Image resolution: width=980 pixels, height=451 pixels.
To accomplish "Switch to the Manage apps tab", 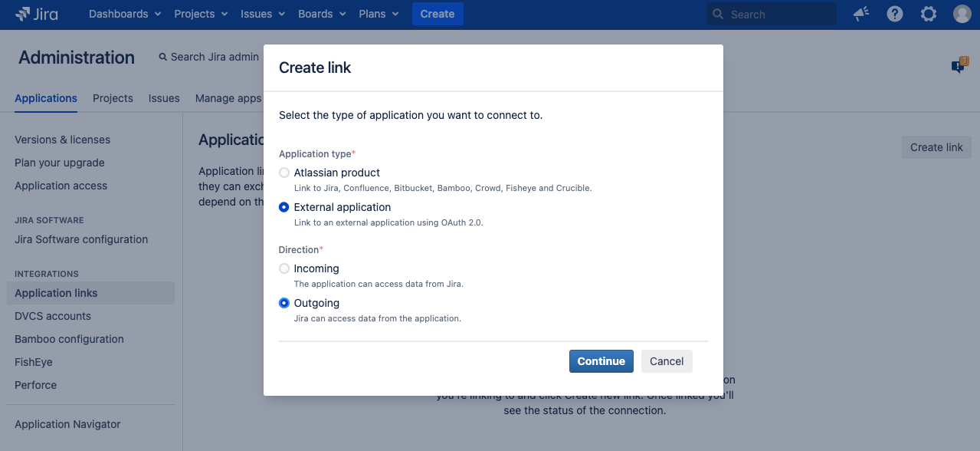I will pyautogui.click(x=228, y=98).
